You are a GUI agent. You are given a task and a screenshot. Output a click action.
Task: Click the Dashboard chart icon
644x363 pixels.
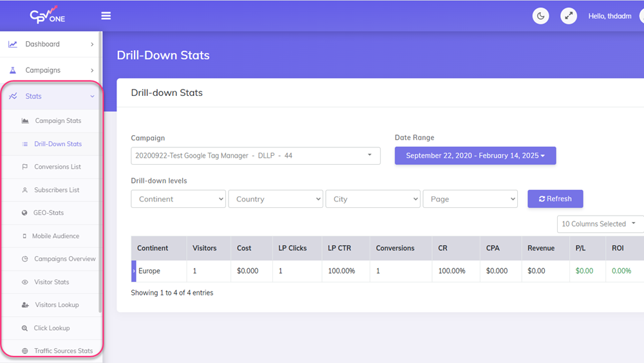tap(13, 44)
